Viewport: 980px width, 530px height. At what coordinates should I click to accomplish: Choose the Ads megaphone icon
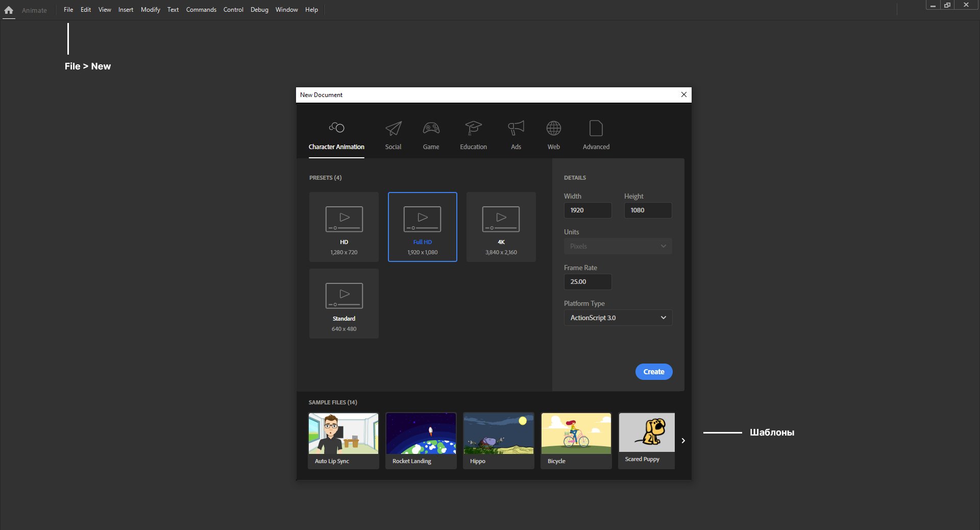(516, 128)
